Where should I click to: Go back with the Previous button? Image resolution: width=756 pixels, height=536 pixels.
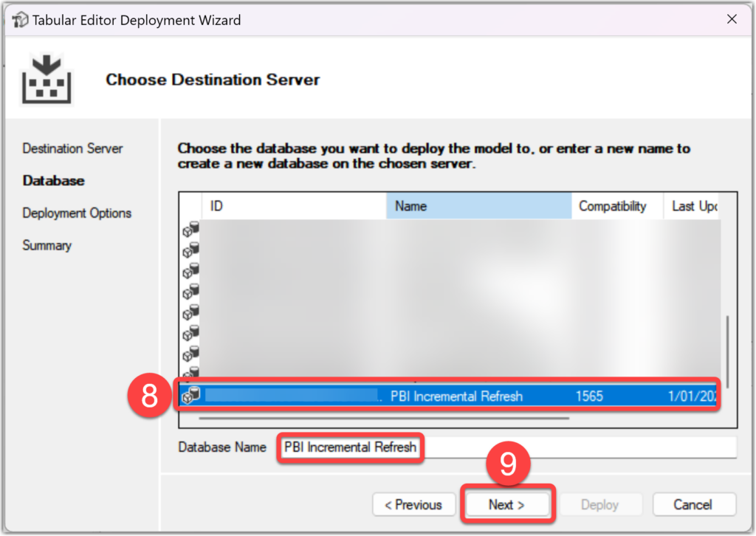coord(413,505)
